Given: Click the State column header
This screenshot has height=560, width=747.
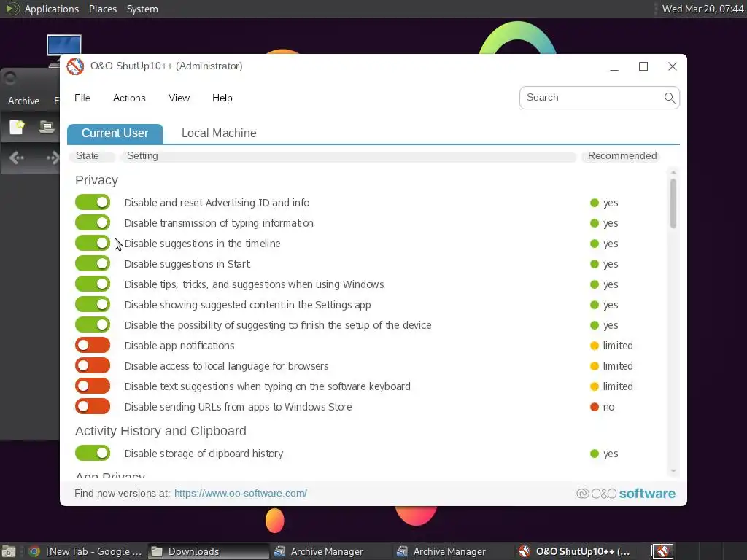Looking at the screenshot, I should click(91, 156).
